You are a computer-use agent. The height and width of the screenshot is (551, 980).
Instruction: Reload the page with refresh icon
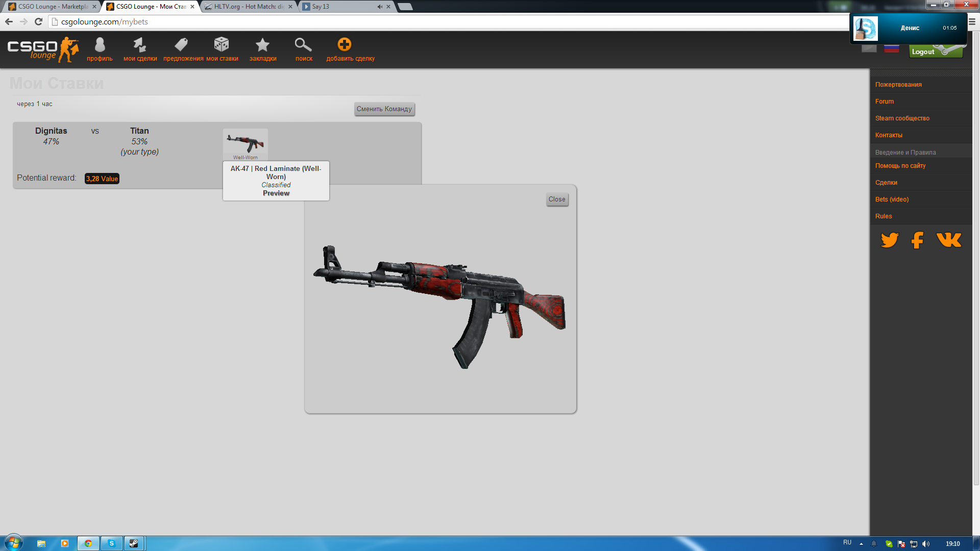coord(38,21)
